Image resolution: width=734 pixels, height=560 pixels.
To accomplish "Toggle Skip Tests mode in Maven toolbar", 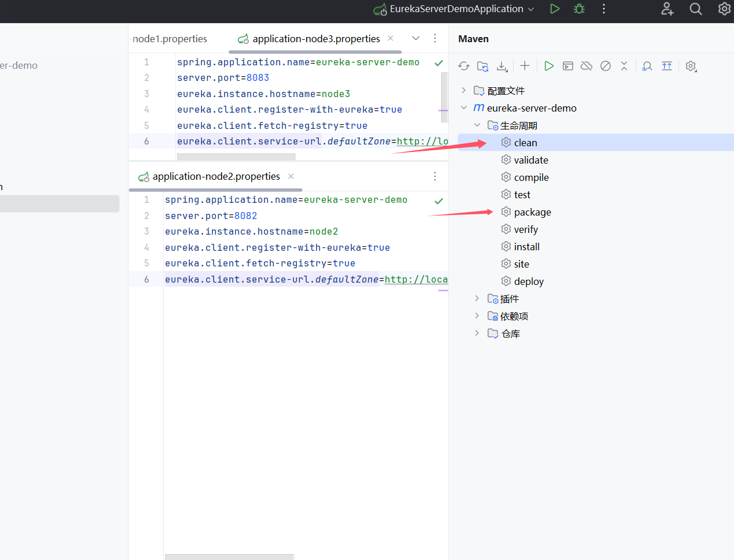I will [606, 66].
